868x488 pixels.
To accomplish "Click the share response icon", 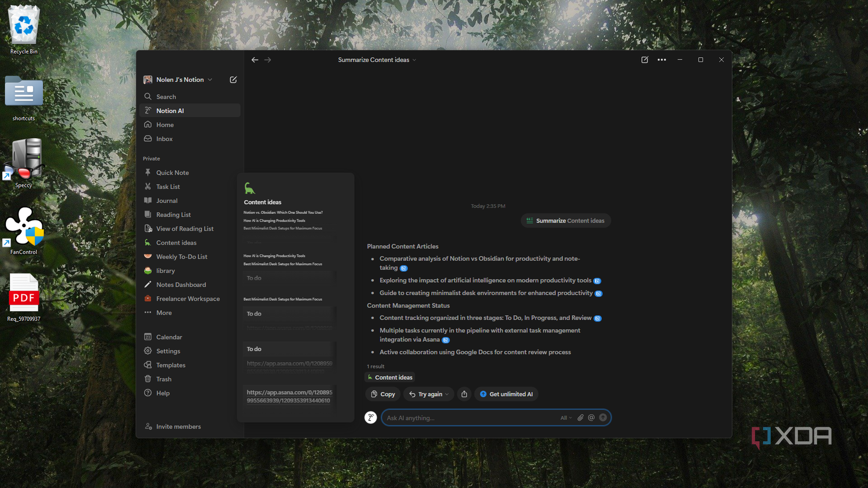I will point(464,394).
